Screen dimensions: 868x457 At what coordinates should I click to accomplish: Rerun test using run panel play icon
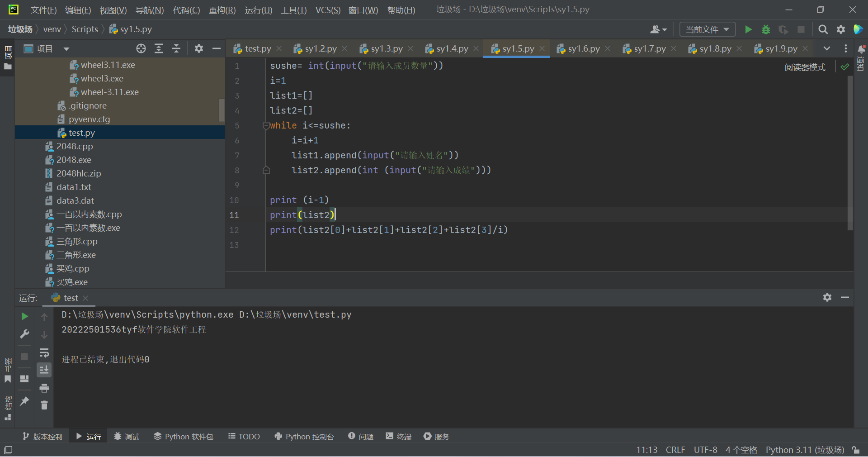pyautogui.click(x=25, y=316)
